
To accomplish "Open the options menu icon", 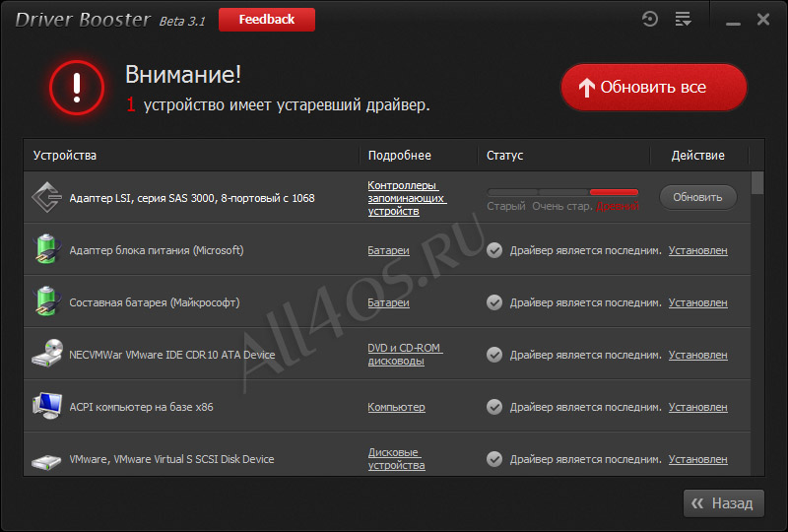I will [683, 20].
